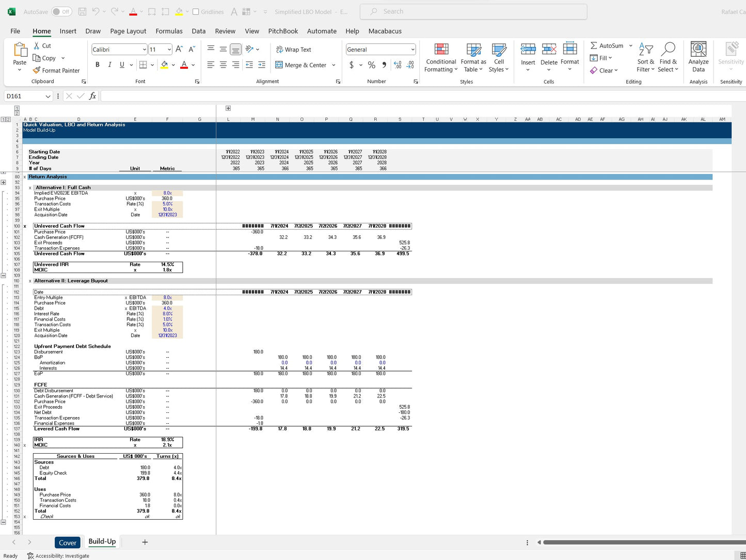Open Find & Select

click(x=668, y=57)
